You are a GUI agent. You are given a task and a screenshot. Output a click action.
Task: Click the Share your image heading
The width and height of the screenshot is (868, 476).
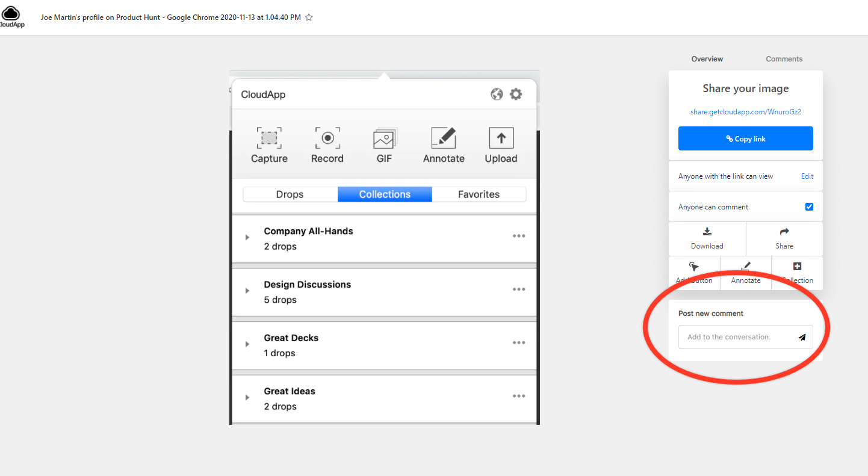746,88
